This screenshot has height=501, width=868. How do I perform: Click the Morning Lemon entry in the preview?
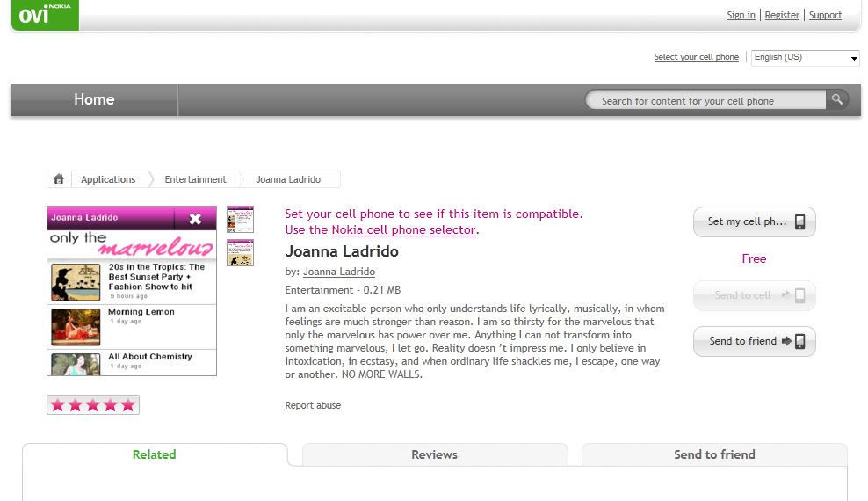(132, 327)
